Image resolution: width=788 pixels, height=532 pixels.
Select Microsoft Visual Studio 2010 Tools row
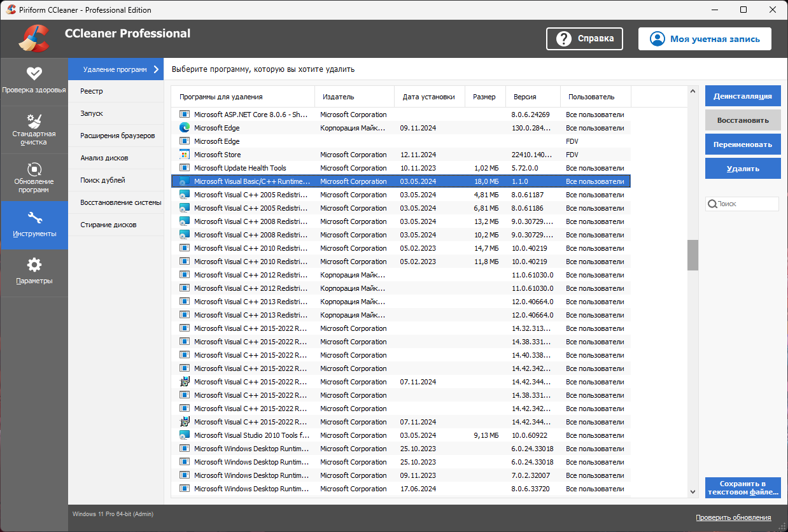[x=402, y=435]
